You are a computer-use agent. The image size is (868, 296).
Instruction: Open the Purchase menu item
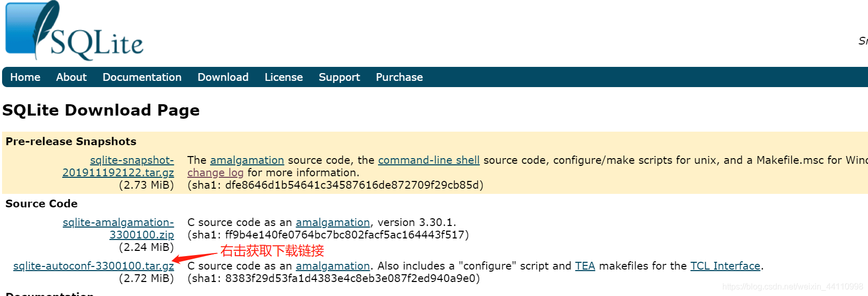tap(399, 77)
